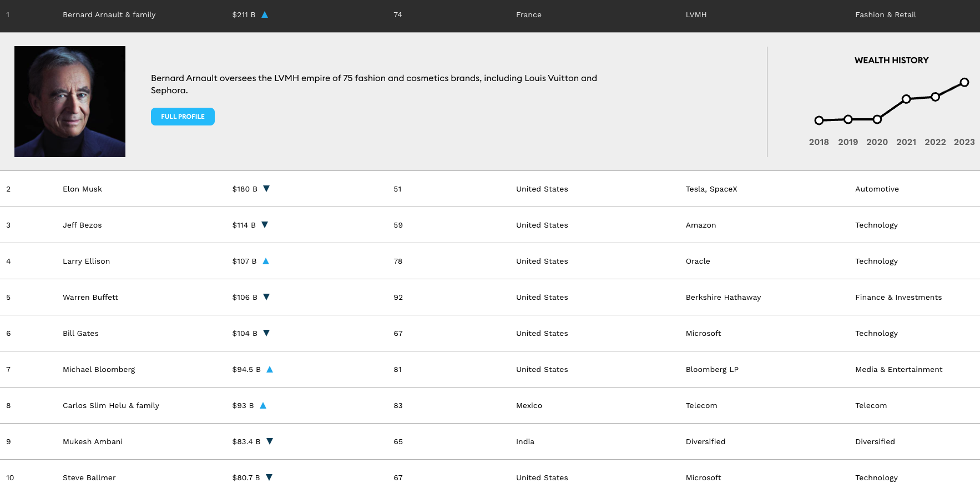Click the Media & Entertainment industry cell

(x=899, y=369)
